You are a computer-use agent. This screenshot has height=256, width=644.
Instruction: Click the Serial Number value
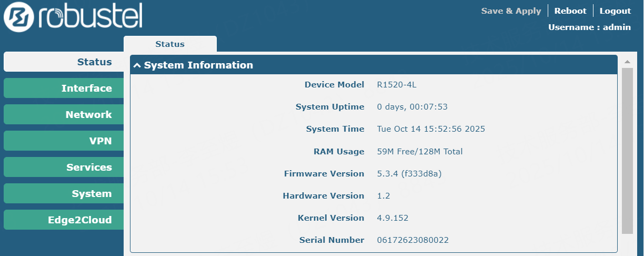[412, 240]
